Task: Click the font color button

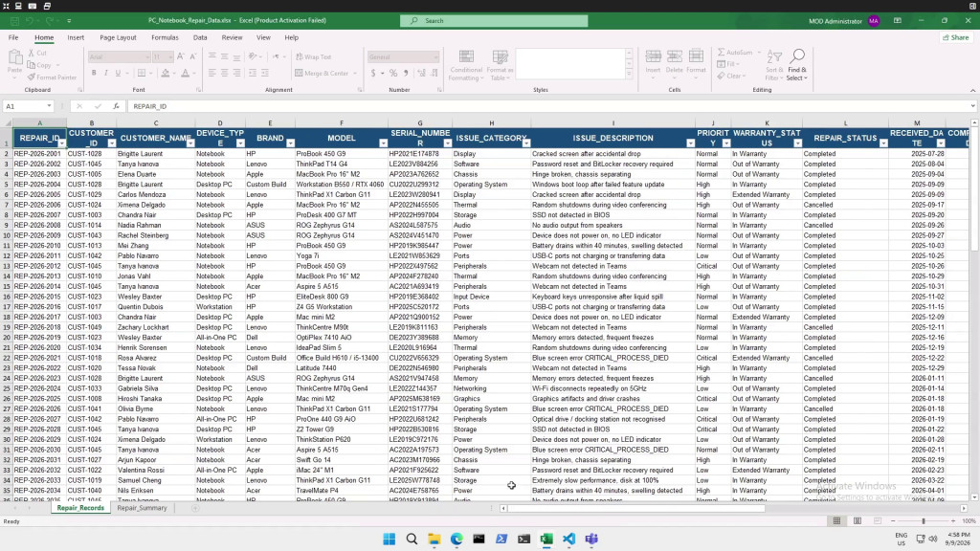Action: point(185,73)
